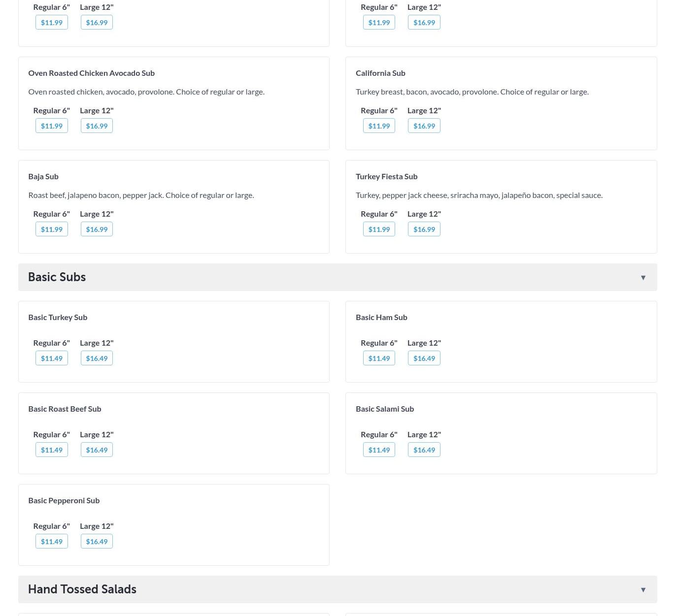
Task: Open the Turkey Fiesta Sub item title
Action: [386, 176]
